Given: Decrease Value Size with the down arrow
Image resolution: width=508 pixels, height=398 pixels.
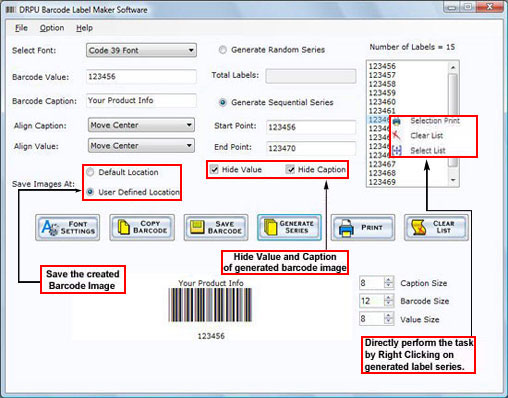Looking at the screenshot, I should (x=388, y=322).
